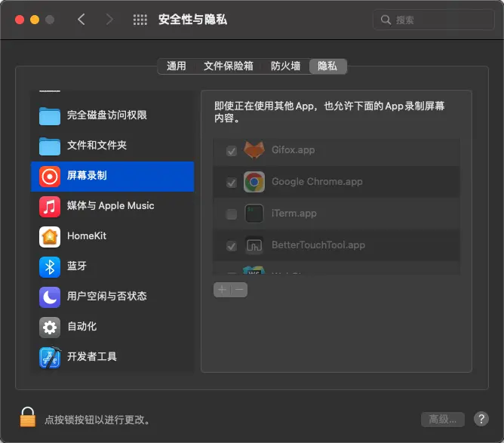Click the BetterTouchTool.app name
This screenshot has width=504, height=443.
(318, 245)
